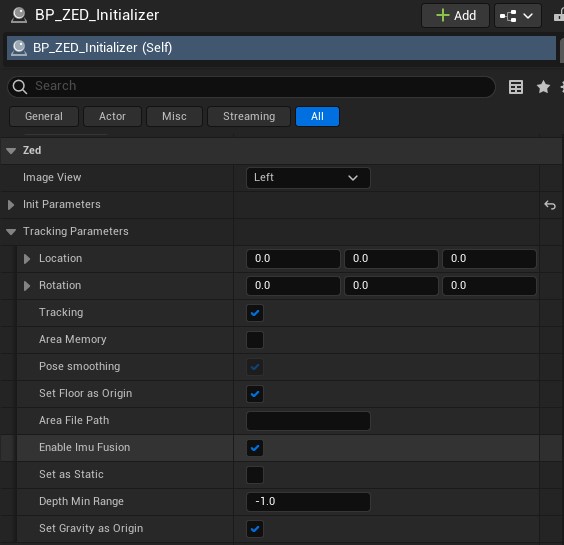Click the 'Set as Static' label
The image size is (564, 545).
(71, 474)
